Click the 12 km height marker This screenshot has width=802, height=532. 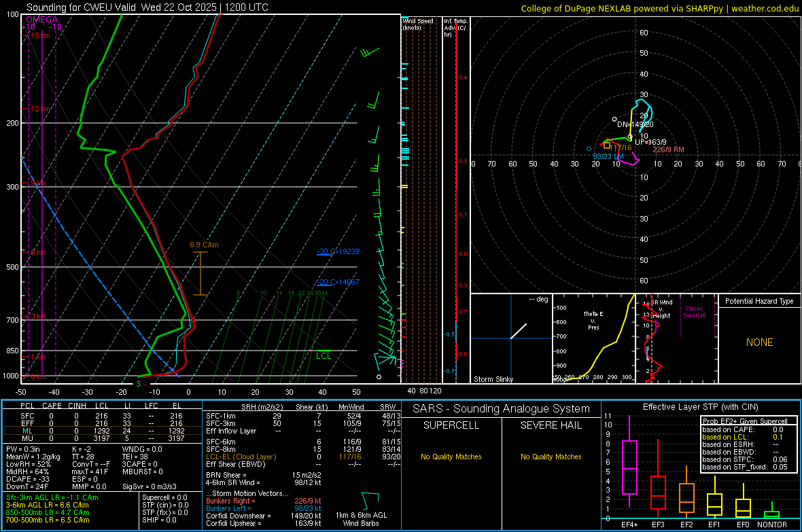coord(40,109)
